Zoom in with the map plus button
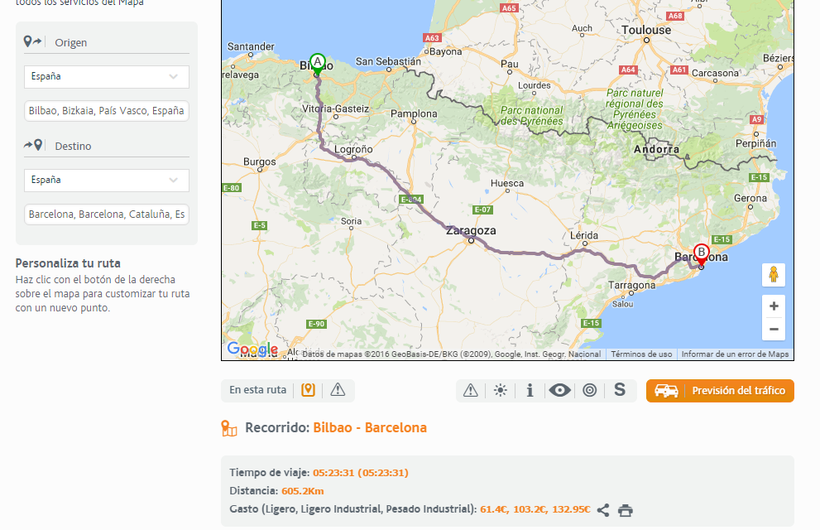The image size is (820, 530). [773, 306]
